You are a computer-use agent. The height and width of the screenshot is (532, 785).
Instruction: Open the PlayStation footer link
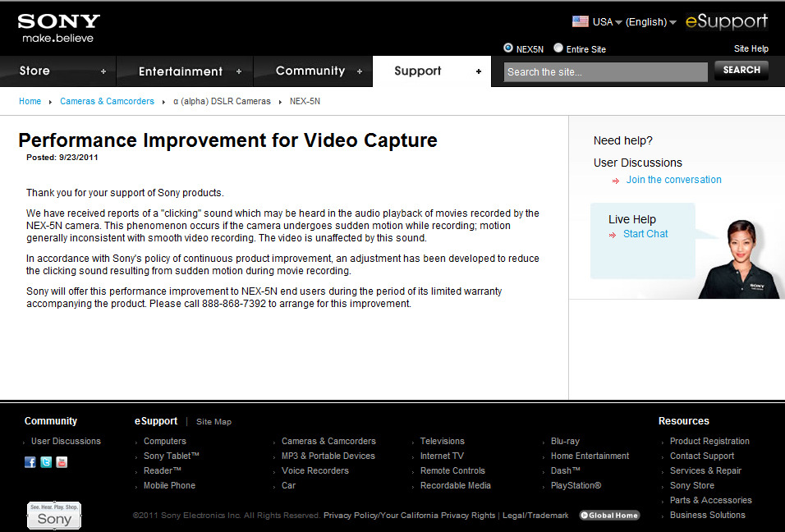click(x=576, y=485)
